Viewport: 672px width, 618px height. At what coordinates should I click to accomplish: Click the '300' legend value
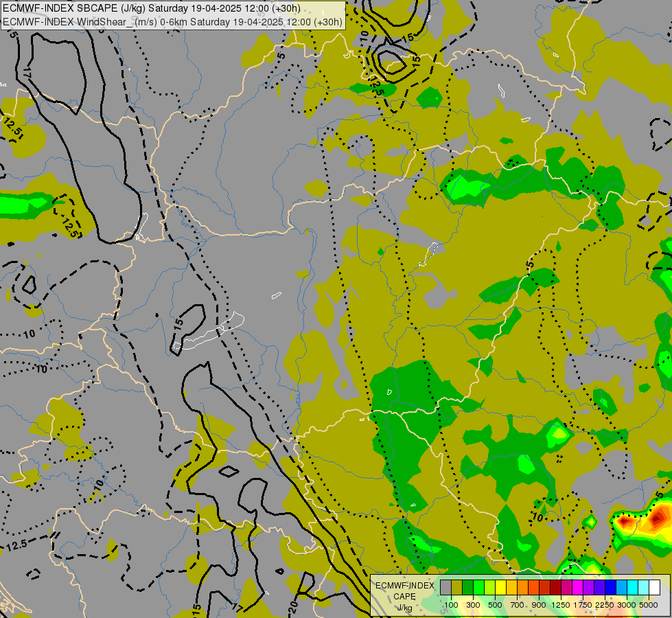(x=473, y=605)
